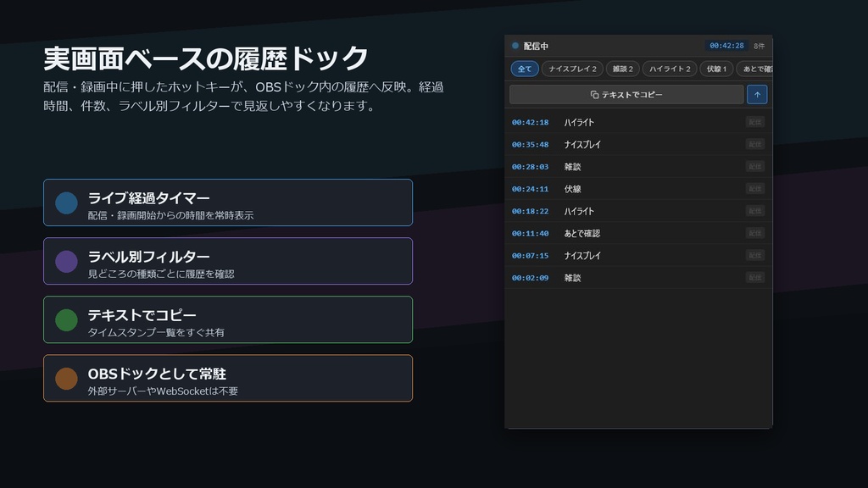Viewport: 868px width, 488px height.
Task: Click subtitle タイムスタンプ一覧をすぐ共有
Action: [x=156, y=332]
